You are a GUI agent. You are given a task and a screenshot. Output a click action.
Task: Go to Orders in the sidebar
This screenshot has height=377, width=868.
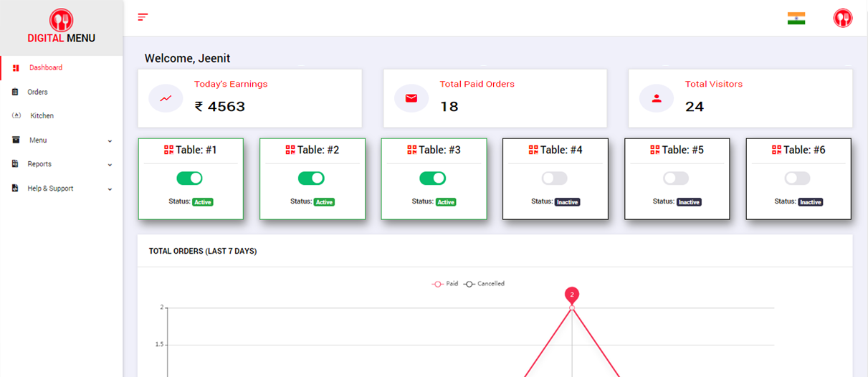pyautogui.click(x=37, y=92)
